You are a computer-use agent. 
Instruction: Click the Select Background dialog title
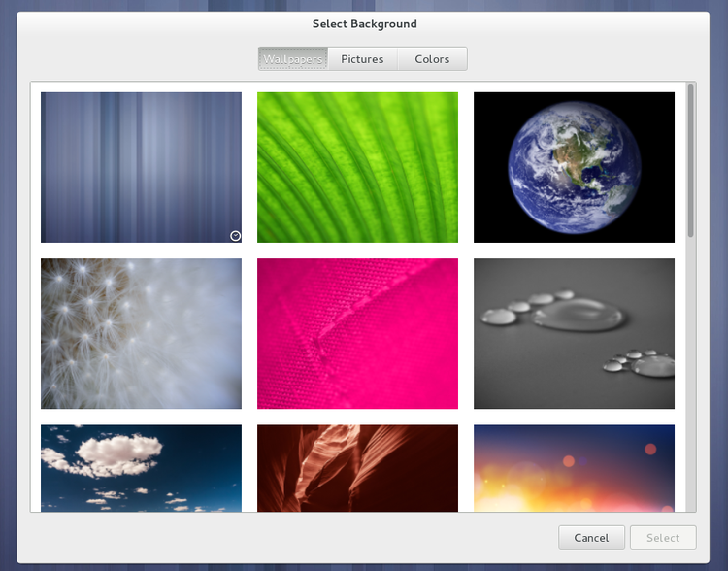pyautogui.click(x=364, y=23)
